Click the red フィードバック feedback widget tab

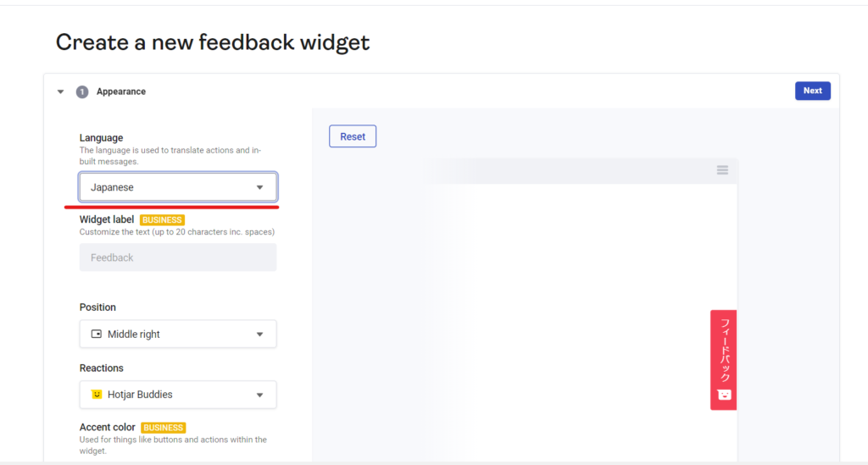724,351
